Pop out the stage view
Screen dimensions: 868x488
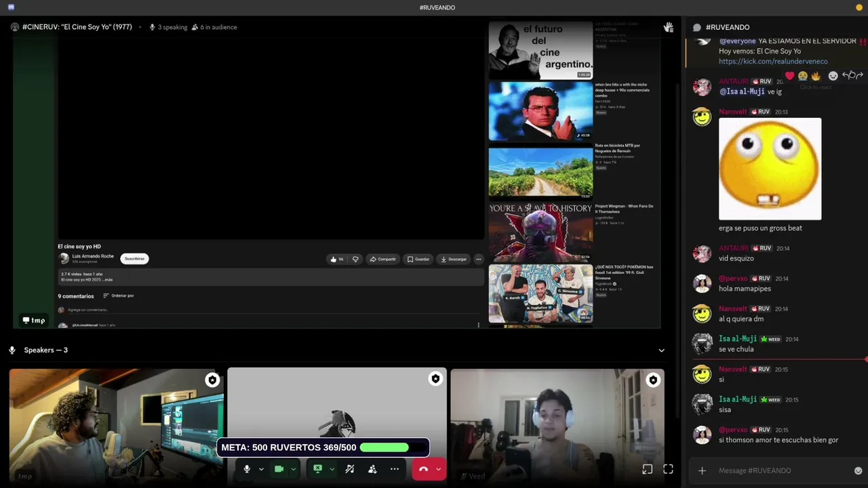tap(648, 469)
